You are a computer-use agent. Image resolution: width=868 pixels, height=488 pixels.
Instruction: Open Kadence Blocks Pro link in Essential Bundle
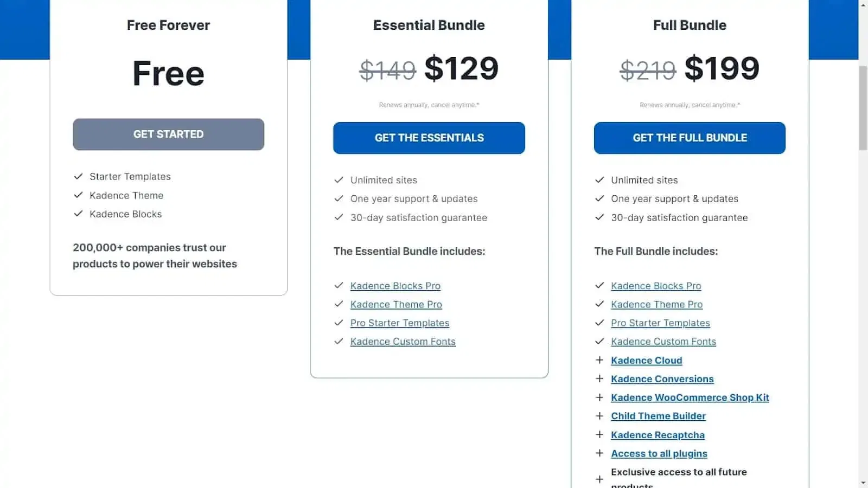(395, 286)
